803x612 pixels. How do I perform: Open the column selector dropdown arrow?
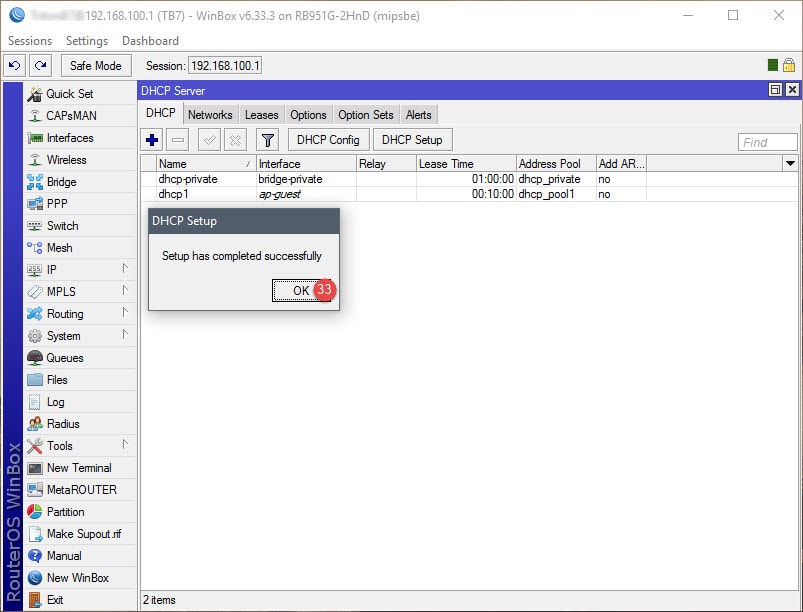790,163
